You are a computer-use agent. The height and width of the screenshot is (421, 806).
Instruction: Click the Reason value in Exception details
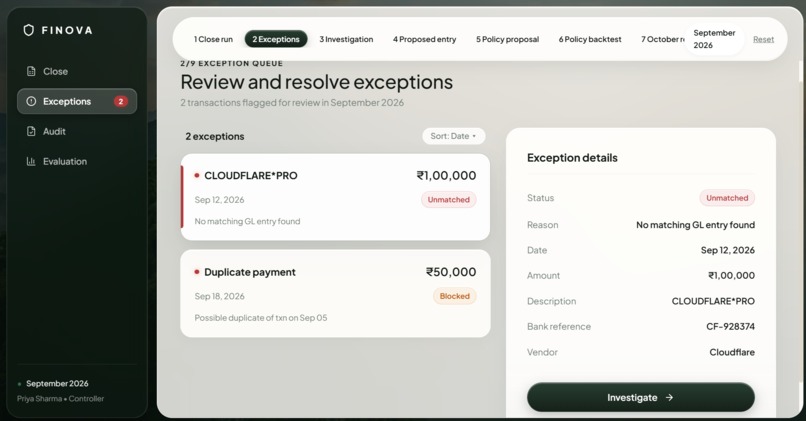(x=695, y=225)
